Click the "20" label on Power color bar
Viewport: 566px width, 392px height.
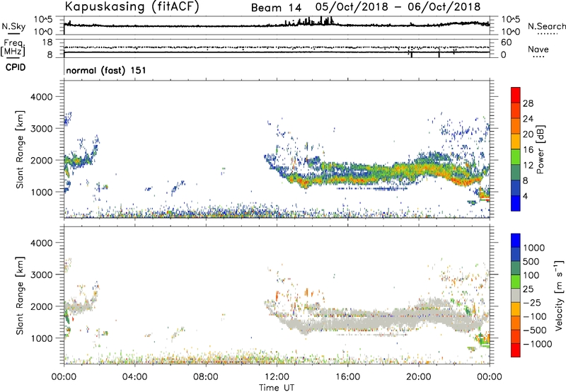[x=528, y=134]
